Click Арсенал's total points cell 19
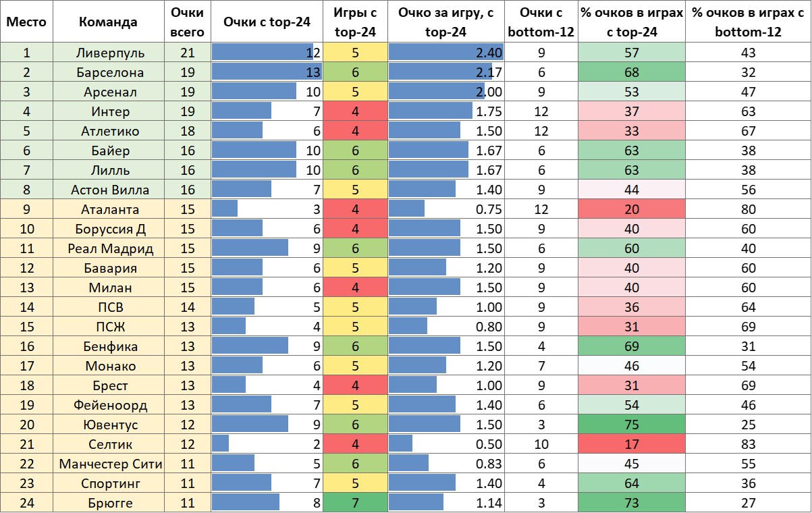Image resolution: width=812 pixels, height=513 pixels. (188, 91)
